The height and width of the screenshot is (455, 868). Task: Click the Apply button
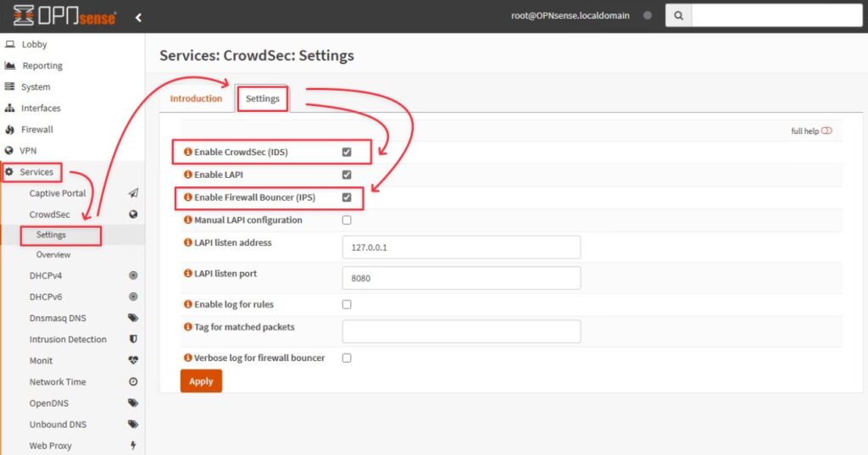pyautogui.click(x=201, y=380)
